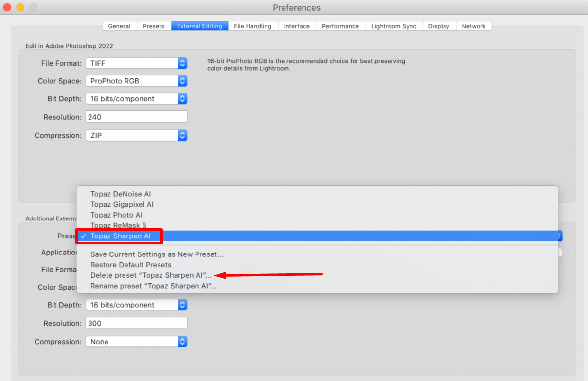Toggle the checkmark beside Topaz Sharpen AI
Viewport: 588px width, 381px height.
[x=84, y=236]
